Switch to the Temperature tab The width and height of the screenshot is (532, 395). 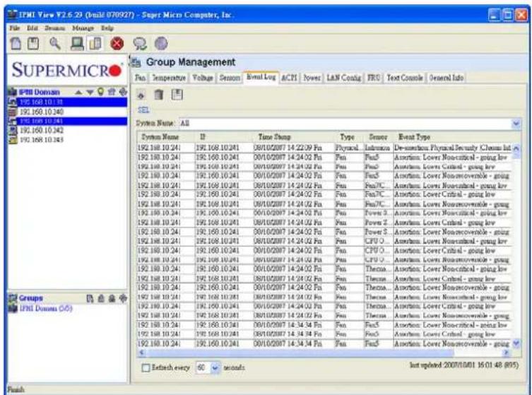point(169,78)
